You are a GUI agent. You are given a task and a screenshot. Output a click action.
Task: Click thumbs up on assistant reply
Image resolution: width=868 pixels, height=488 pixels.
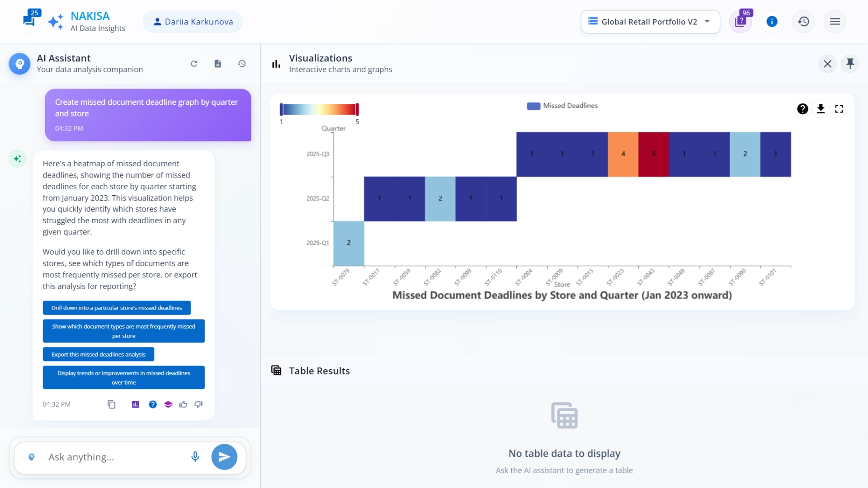(183, 404)
